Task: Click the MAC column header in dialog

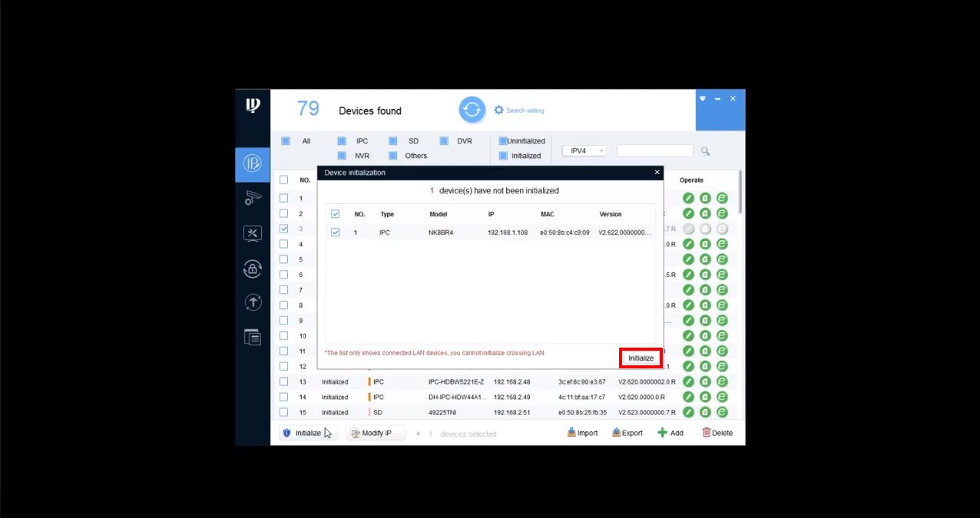Action: (x=547, y=214)
